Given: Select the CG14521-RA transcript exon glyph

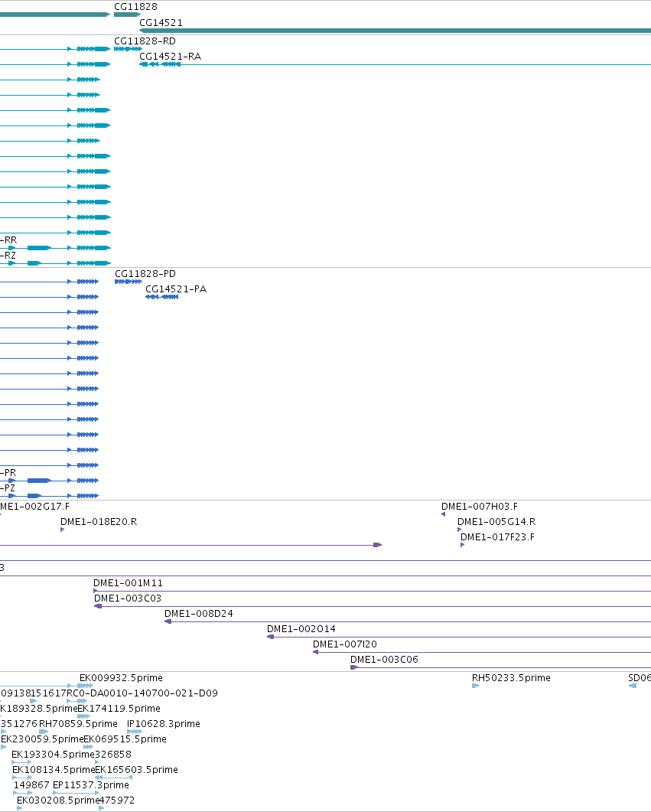Looking at the screenshot, I should [x=160, y=65].
